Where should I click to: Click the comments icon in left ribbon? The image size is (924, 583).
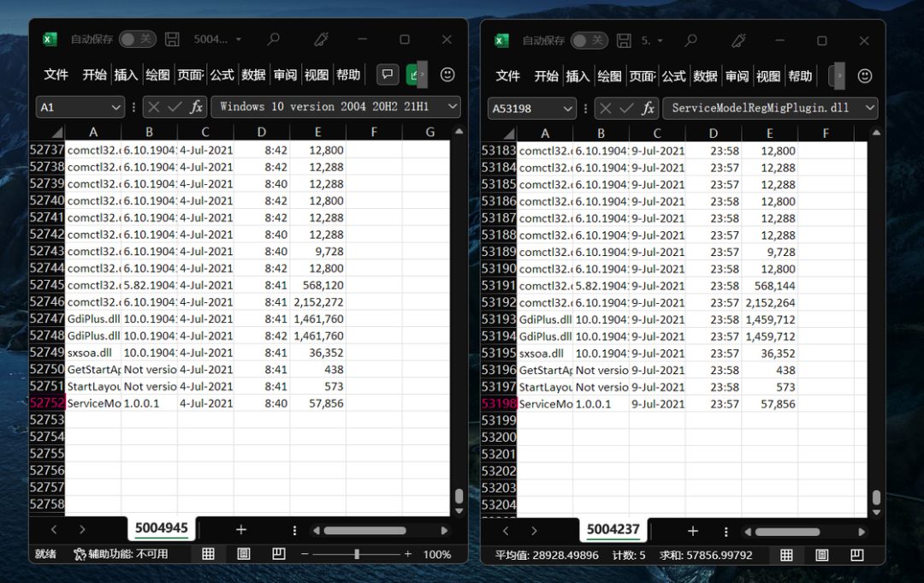coord(388,74)
